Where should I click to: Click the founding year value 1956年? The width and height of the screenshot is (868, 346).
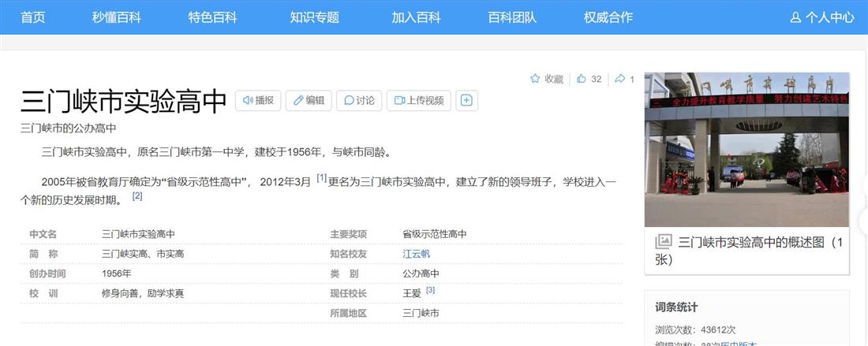117,273
